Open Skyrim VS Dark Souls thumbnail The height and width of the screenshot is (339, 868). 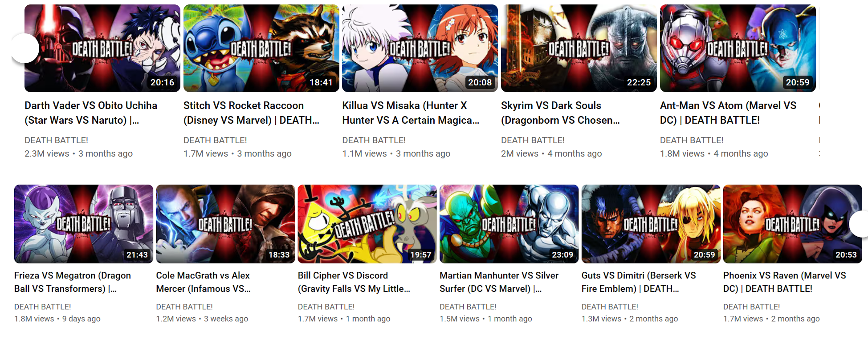pos(579,48)
